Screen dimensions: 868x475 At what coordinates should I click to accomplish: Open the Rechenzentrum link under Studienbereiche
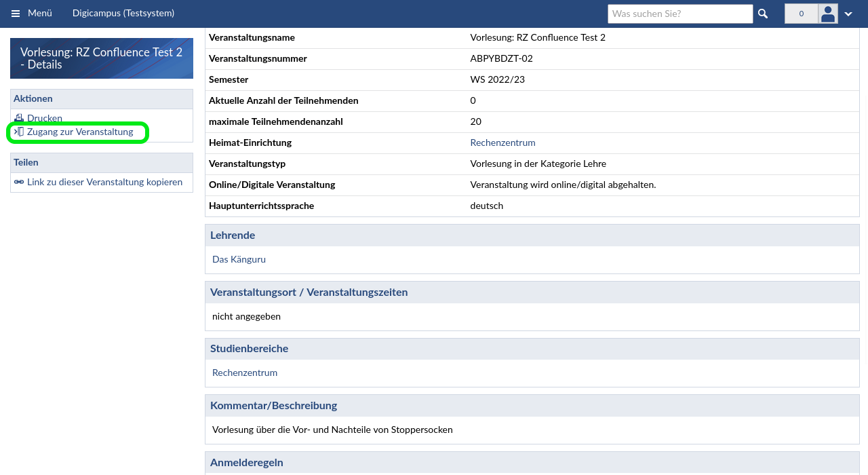(245, 373)
